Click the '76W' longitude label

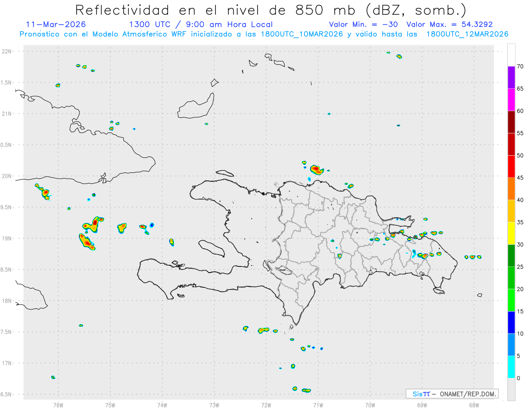click(58, 405)
